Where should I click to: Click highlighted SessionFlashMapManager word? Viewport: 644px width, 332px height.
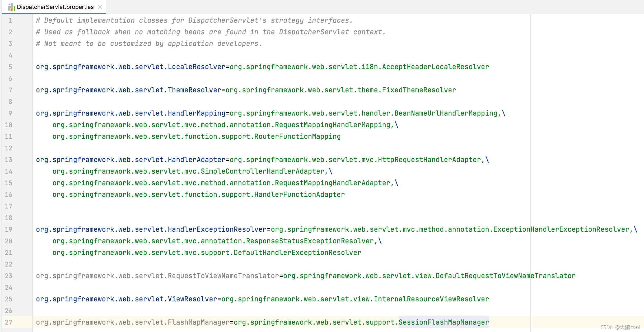[x=444, y=322]
